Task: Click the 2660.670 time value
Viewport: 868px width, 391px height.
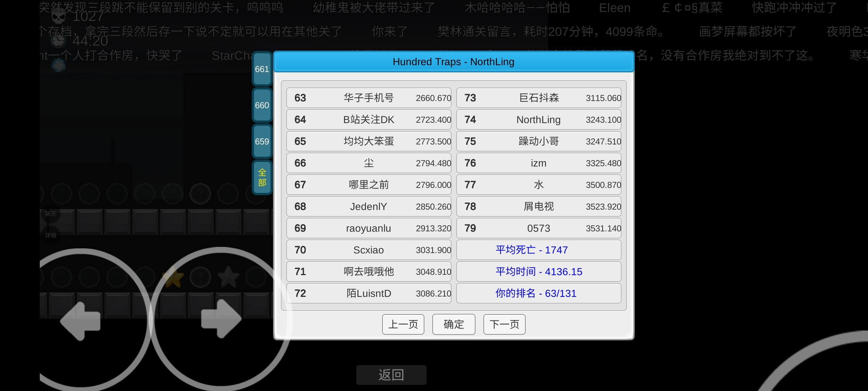Action: click(x=433, y=98)
